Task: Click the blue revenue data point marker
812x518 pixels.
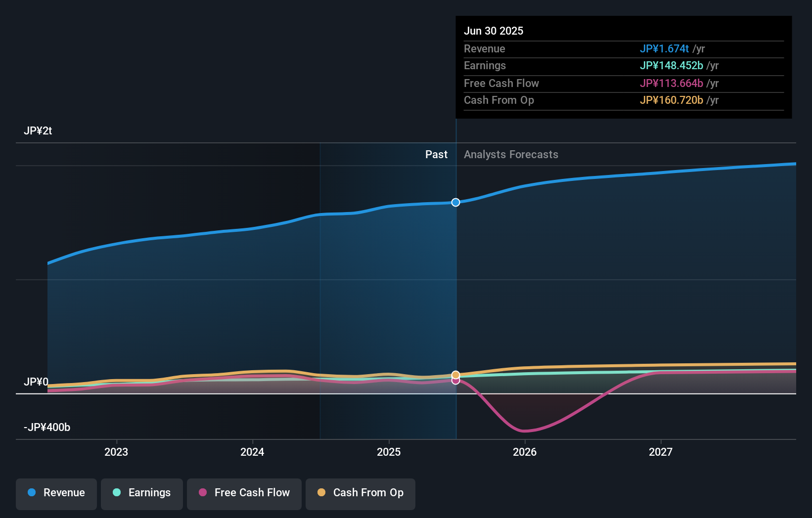Action: coord(455,202)
